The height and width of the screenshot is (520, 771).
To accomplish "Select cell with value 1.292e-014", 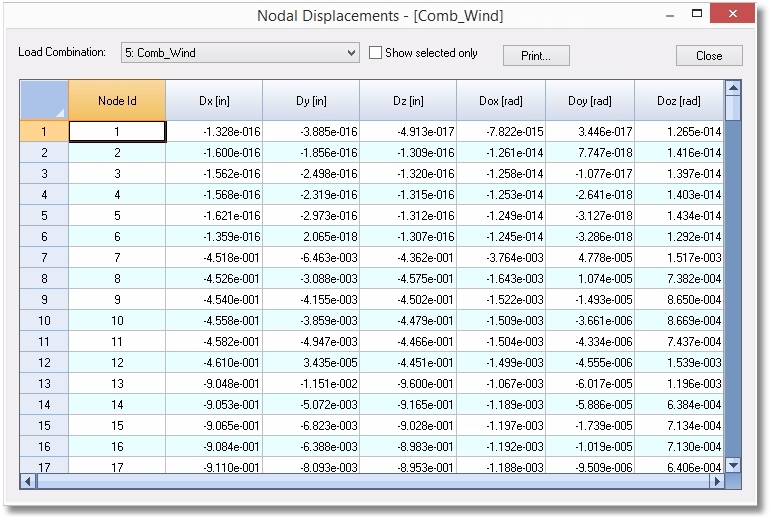I will 679,236.
